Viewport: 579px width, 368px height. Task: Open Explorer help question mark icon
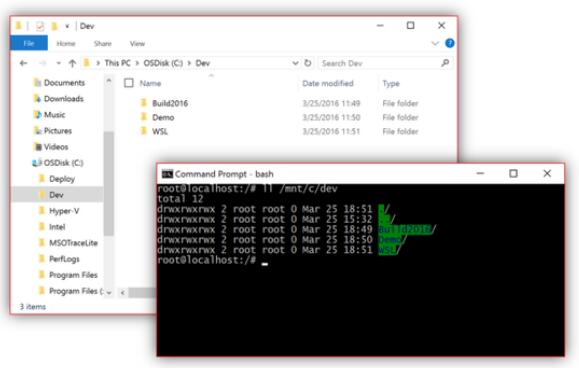pyautogui.click(x=450, y=43)
